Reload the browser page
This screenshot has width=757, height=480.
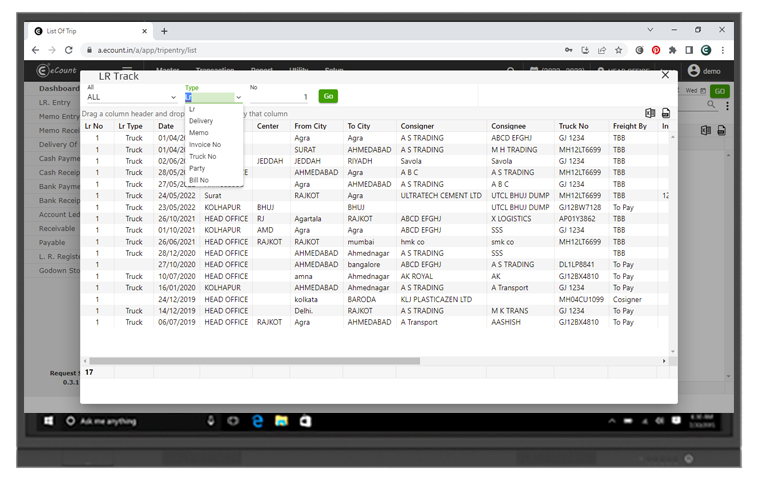[69, 50]
